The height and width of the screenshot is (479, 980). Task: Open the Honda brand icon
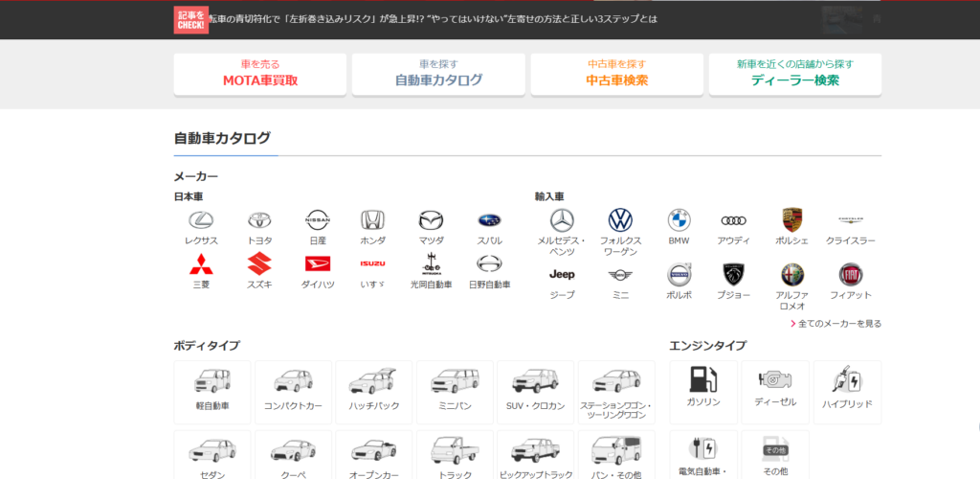pos(372,220)
